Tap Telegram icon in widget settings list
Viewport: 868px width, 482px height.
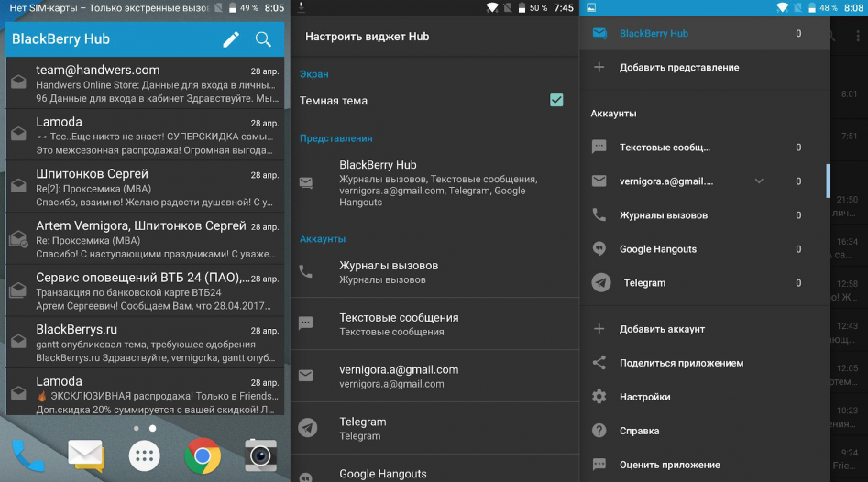pyautogui.click(x=308, y=427)
